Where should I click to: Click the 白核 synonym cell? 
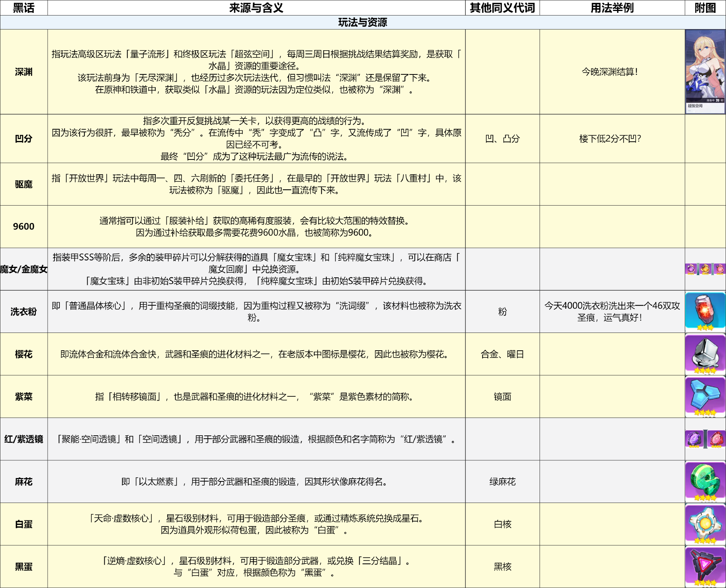tap(503, 524)
